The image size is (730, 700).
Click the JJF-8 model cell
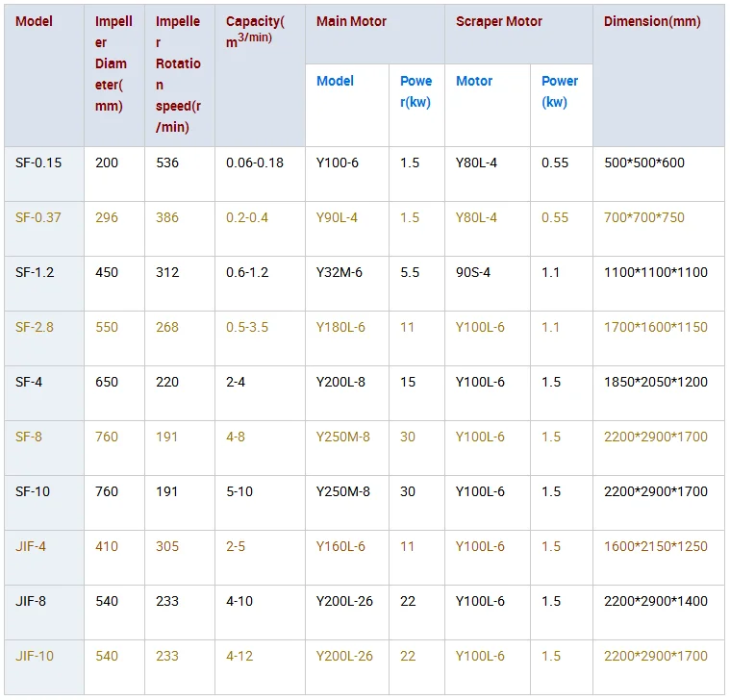tap(31, 601)
